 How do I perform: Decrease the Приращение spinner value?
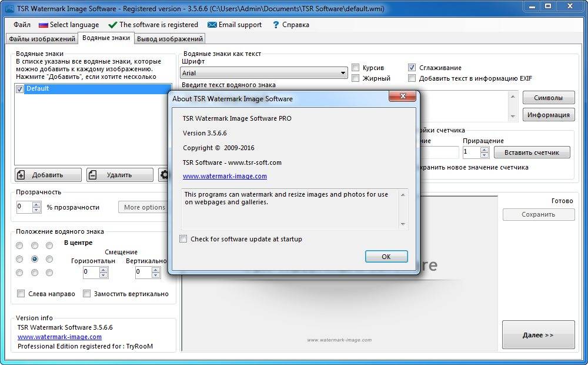pyautogui.click(x=485, y=155)
